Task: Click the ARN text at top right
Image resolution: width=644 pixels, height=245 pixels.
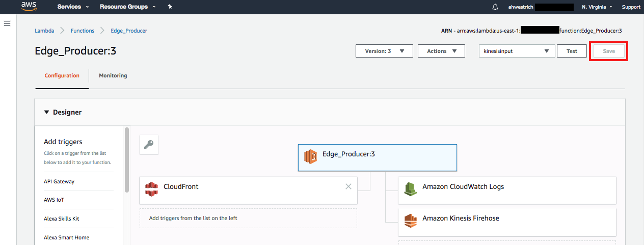Action: tap(531, 31)
